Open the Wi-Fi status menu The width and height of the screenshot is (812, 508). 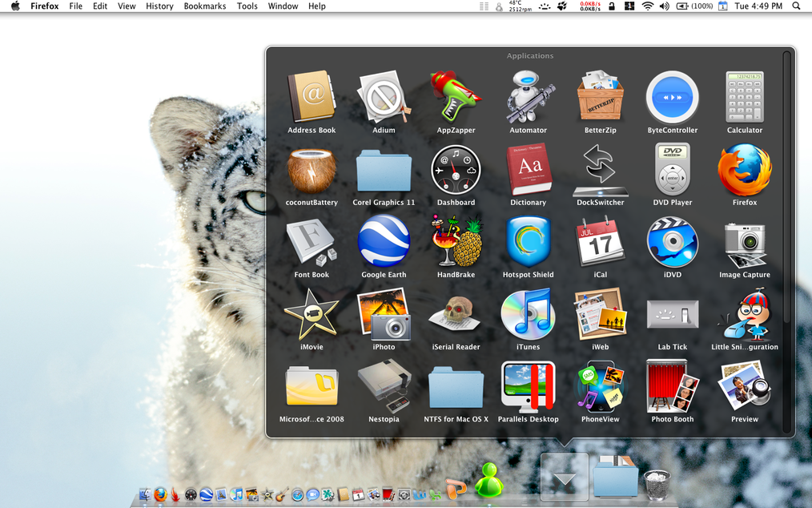point(647,6)
